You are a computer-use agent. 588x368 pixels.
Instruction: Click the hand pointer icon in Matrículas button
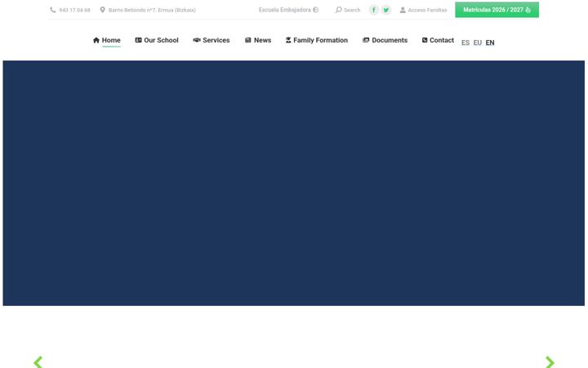(528, 10)
